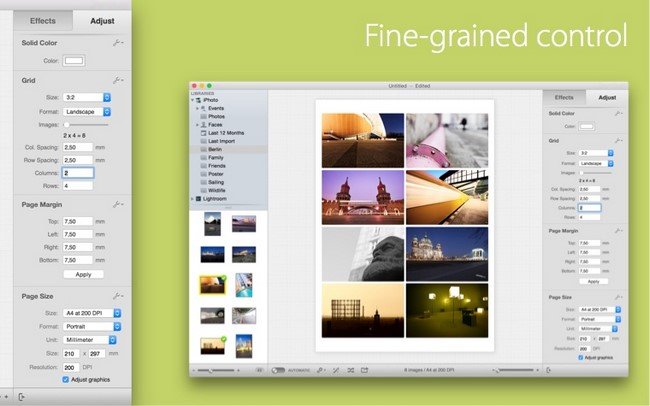
Task: Open wrench settings menu next to Page Margin in enlarged panel
Action: (x=118, y=204)
